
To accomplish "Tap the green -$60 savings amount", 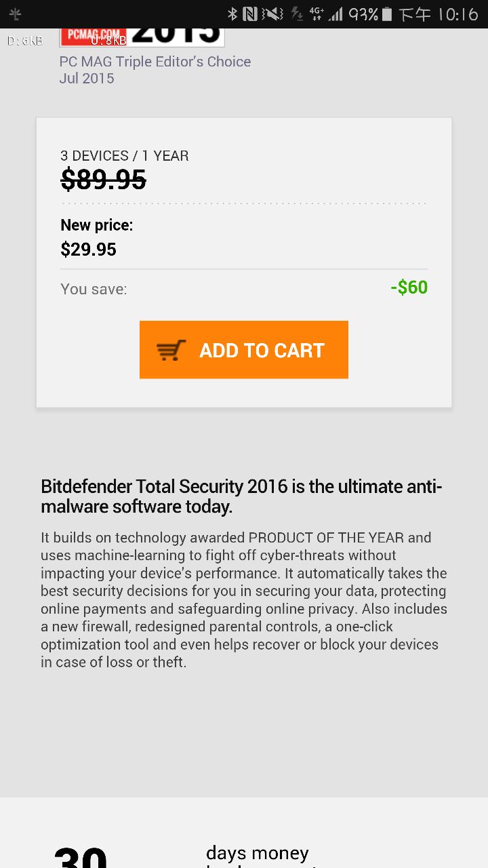I will pyautogui.click(x=409, y=288).
